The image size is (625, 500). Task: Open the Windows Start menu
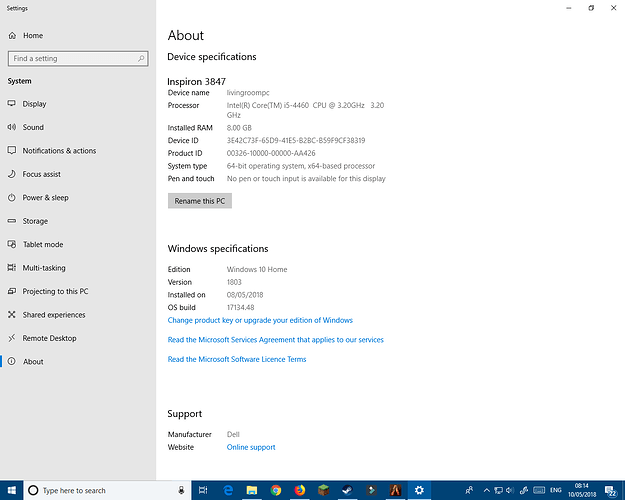(12, 490)
